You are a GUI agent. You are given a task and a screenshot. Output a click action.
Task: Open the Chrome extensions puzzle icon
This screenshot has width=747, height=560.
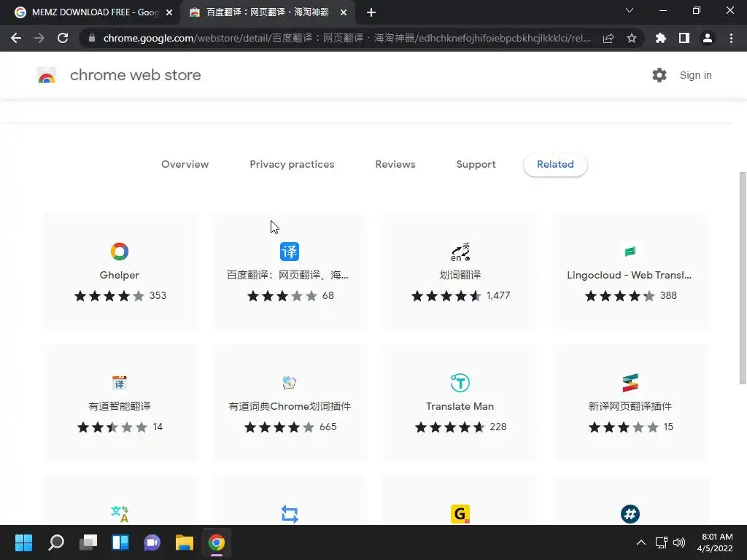[x=660, y=38]
